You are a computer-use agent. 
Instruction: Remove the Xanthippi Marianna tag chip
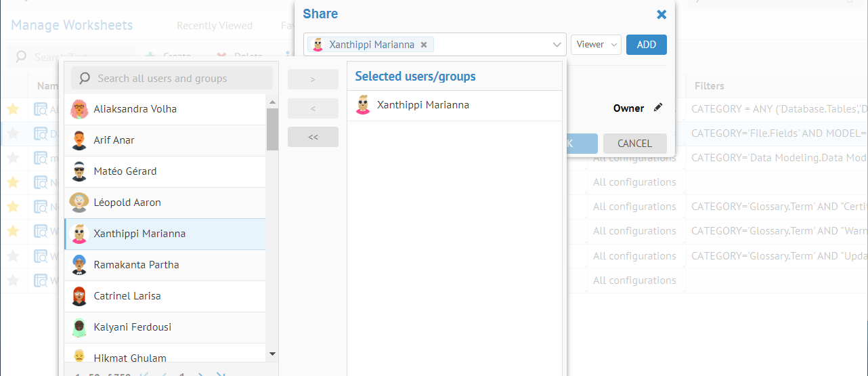coord(424,45)
